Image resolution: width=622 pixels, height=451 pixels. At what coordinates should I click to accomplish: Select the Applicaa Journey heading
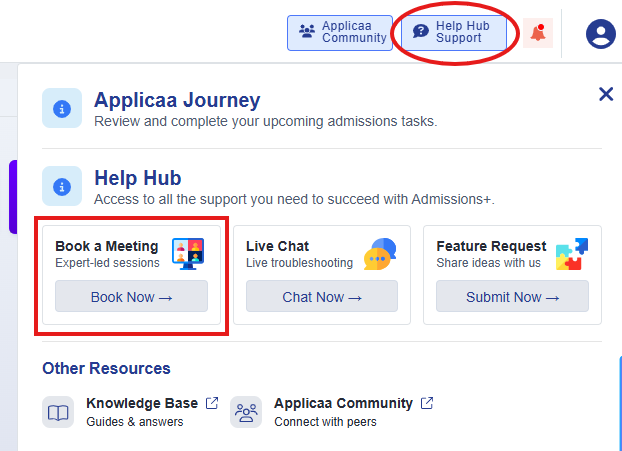[177, 100]
